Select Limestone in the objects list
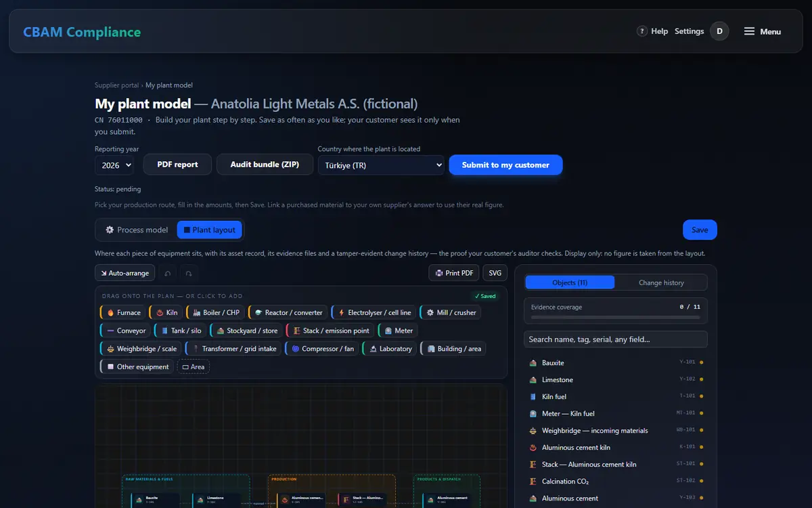 coord(616,380)
